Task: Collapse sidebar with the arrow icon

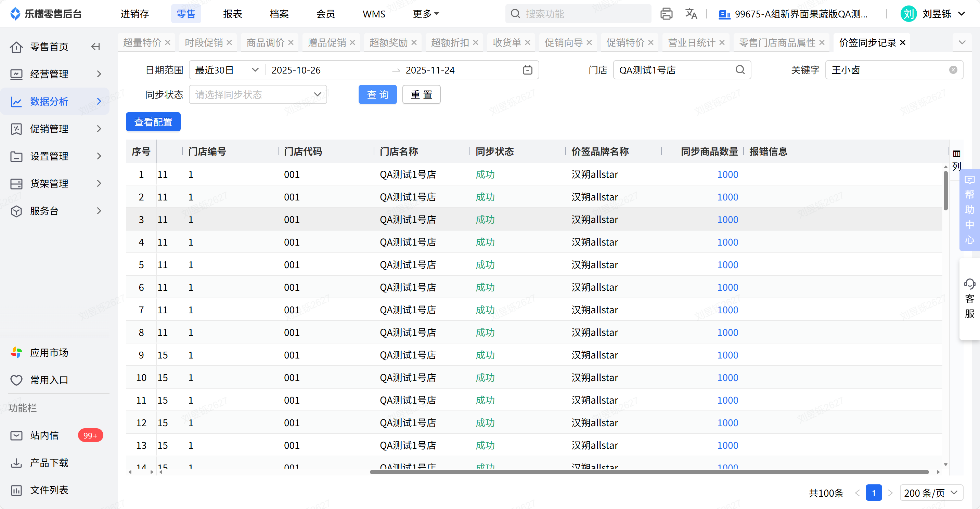Action: click(95, 47)
